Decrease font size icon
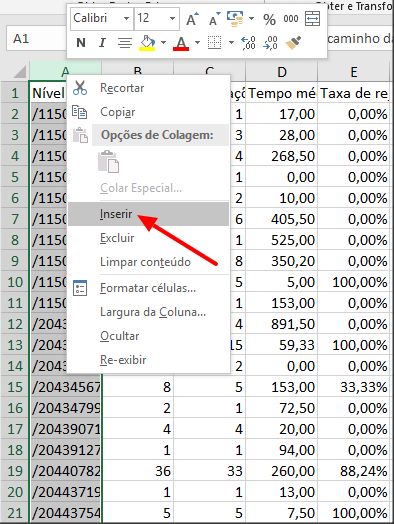 [214, 19]
